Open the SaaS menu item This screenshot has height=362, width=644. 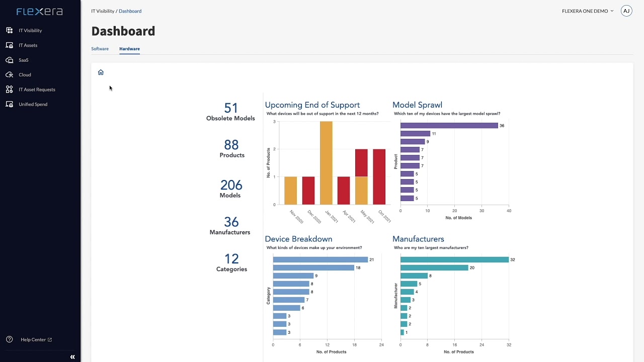pyautogui.click(x=24, y=60)
